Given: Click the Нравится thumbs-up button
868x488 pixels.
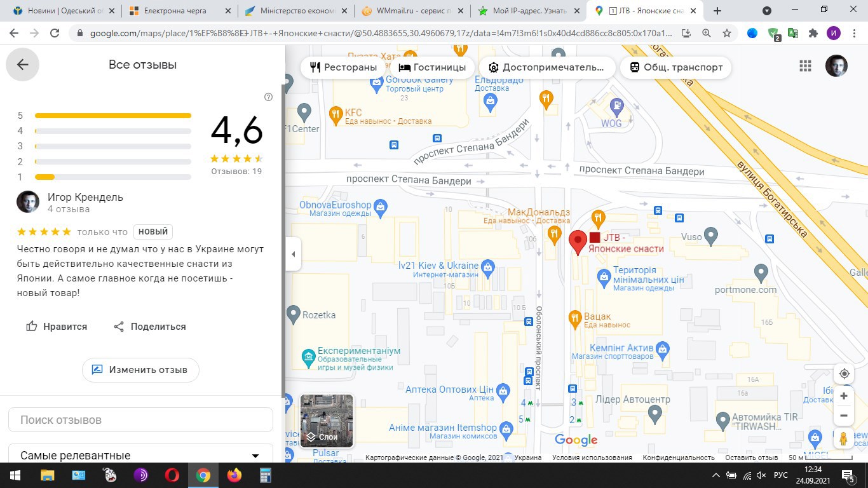Looking at the screenshot, I should (x=57, y=327).
